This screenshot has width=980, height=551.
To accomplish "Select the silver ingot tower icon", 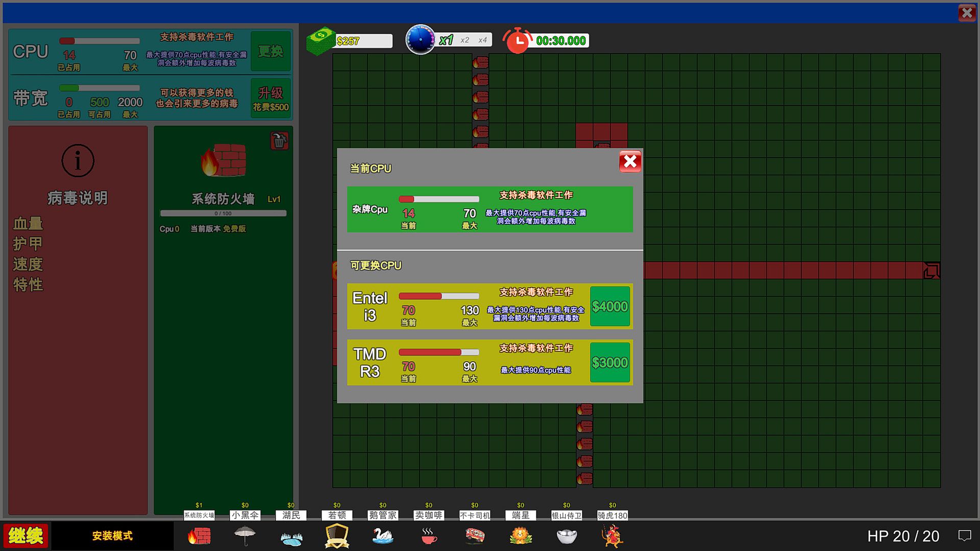I will (567, 536).
